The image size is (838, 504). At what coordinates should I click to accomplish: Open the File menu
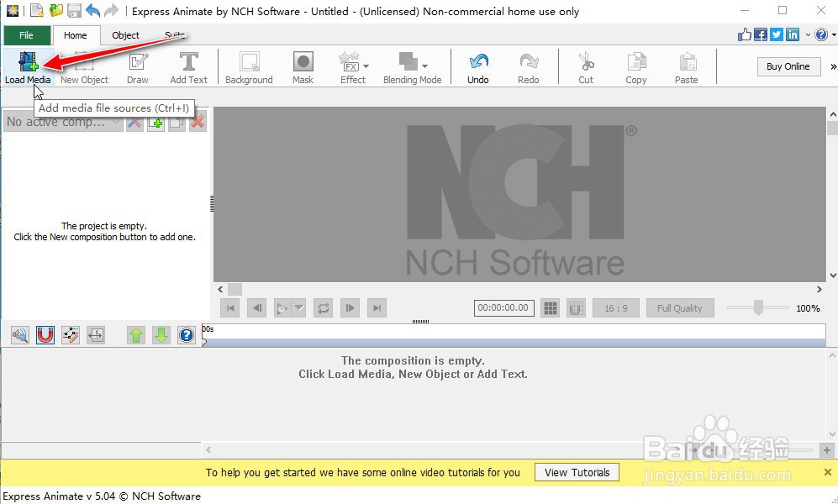click(26, 35)
